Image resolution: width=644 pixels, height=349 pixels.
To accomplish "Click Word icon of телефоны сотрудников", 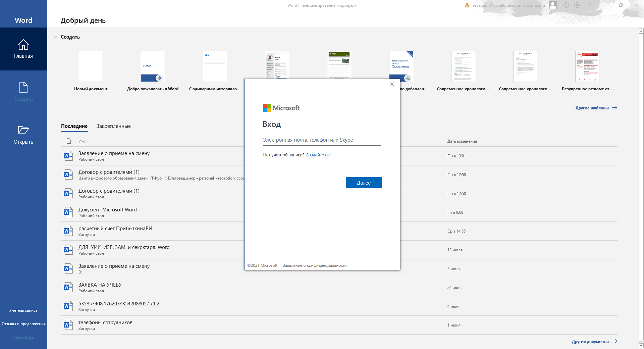I will point(68,325).
